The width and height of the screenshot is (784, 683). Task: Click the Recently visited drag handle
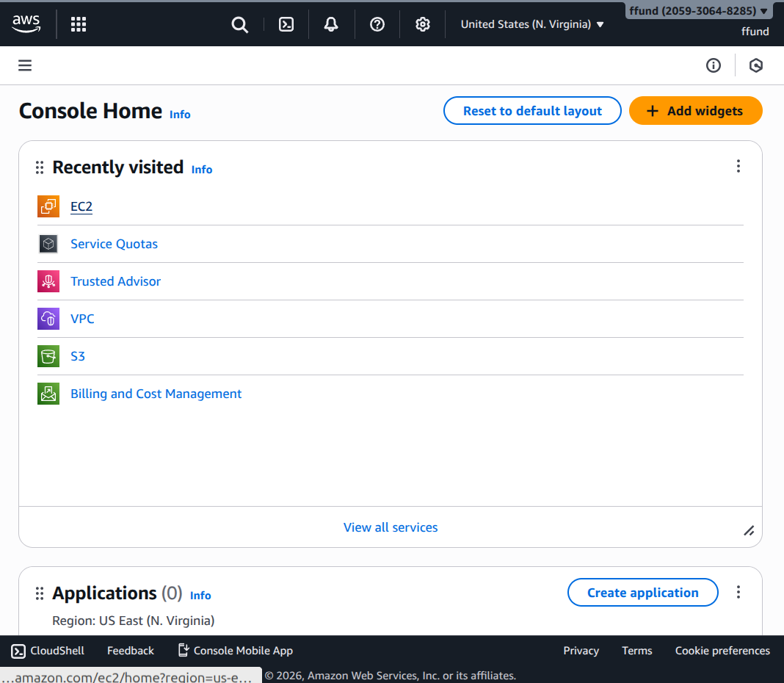[x=40, y=167]
